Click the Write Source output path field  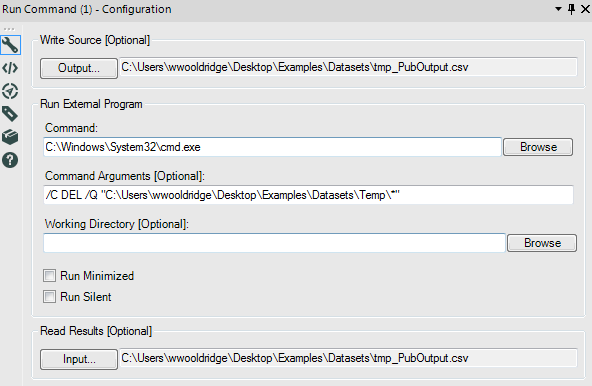348,67
